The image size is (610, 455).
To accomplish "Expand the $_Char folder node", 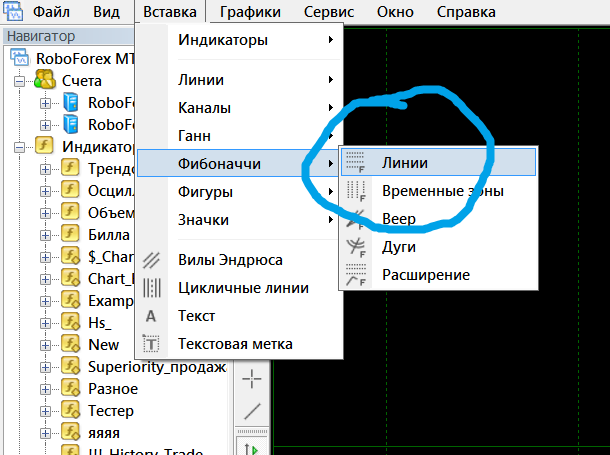I will tap(46, 257).
